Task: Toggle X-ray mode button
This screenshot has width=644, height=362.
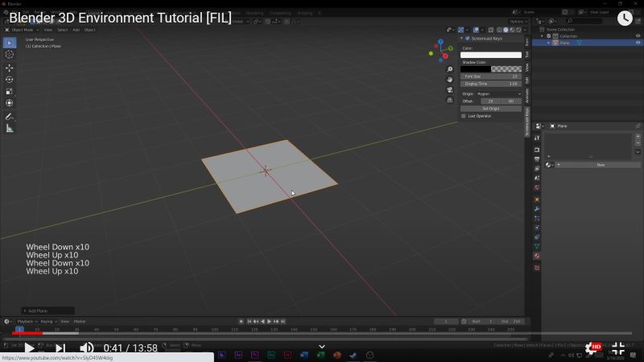Action: tap(491, 30)
